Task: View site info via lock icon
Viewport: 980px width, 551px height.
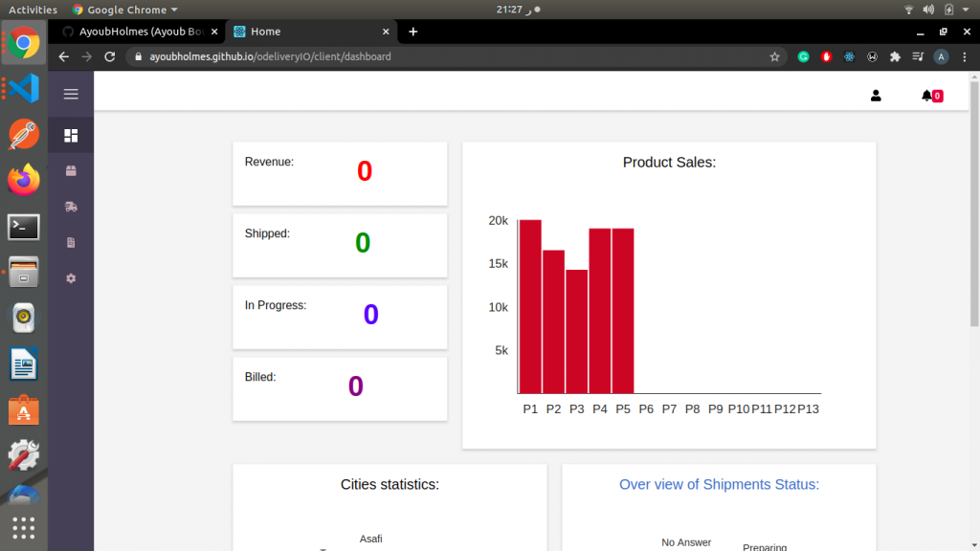Action: pos(138,56)
